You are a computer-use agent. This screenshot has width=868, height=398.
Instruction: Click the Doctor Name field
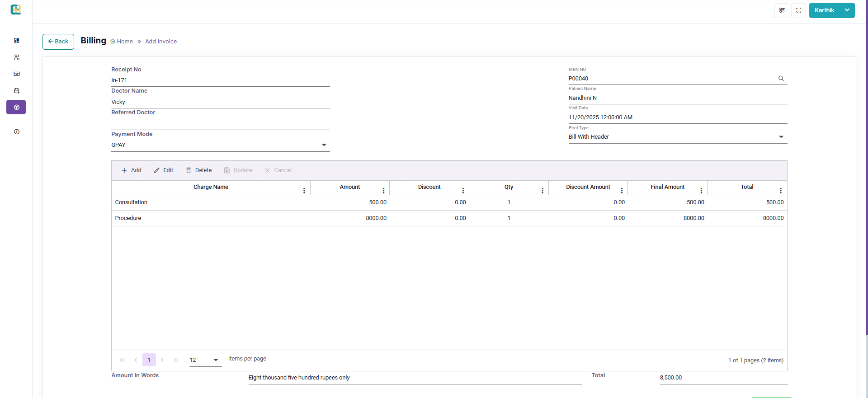[x=221, y=102]
